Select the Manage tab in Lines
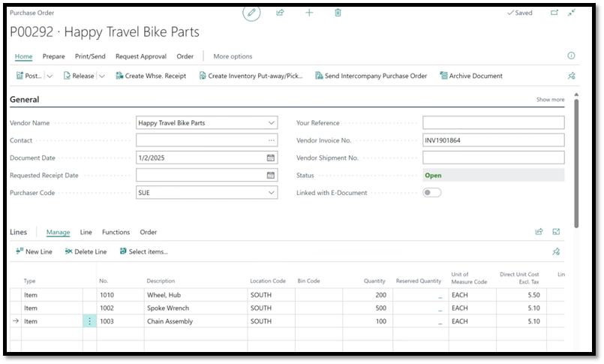Screen dimensions: 604x364 point(59,232)
